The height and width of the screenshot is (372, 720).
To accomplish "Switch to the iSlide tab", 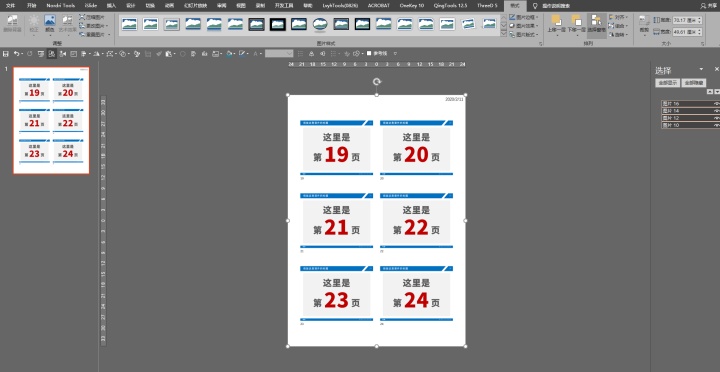I will click(91, 6).
